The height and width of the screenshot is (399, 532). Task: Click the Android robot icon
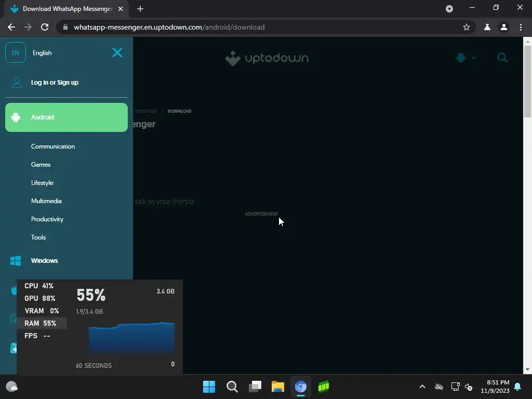16,117
